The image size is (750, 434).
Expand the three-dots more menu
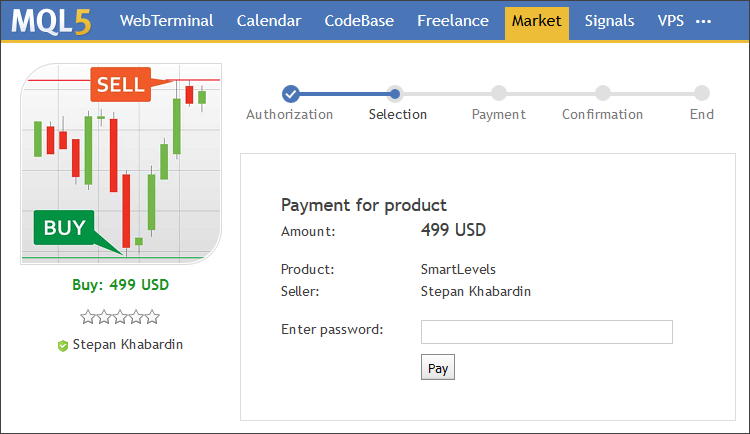coord(703,22)
